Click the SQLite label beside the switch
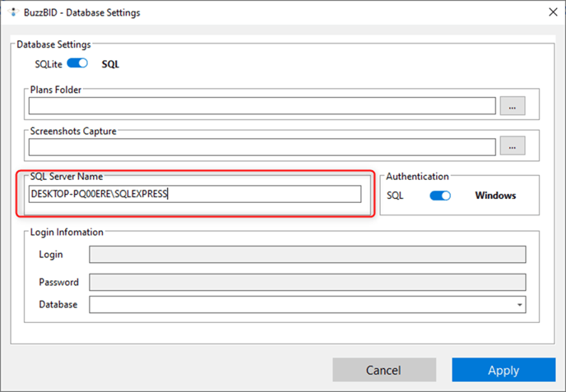The image size is (566, 392). click(49, 64)
